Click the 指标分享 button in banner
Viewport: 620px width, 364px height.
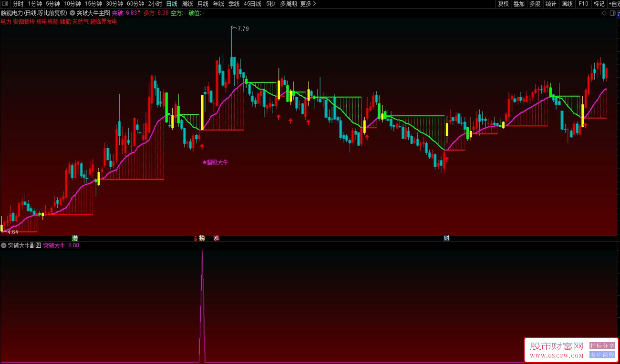(x=602, y=346)
